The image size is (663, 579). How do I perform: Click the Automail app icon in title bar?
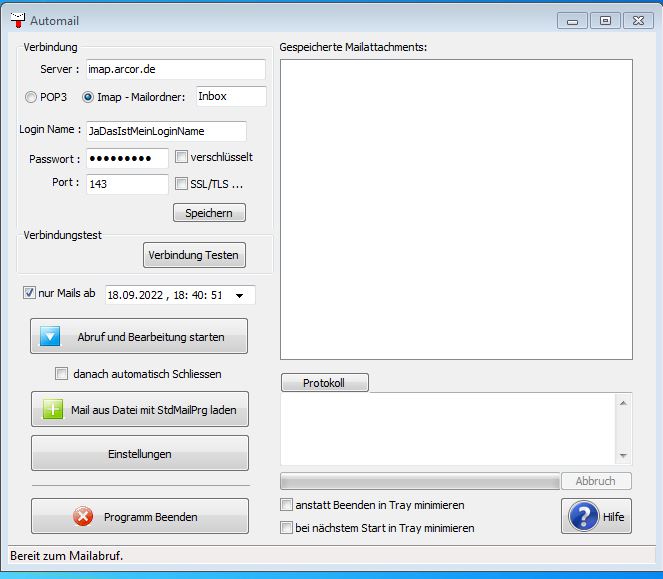17,19
